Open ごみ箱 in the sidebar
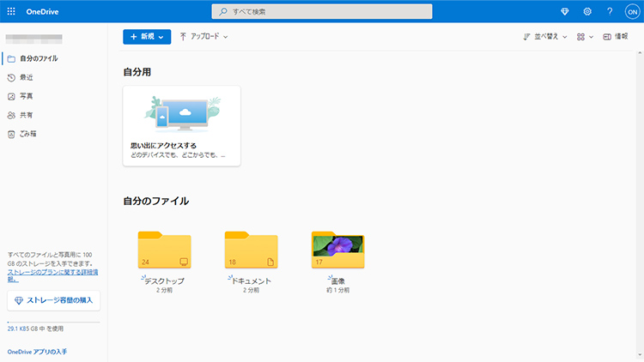 click(27, 134)
